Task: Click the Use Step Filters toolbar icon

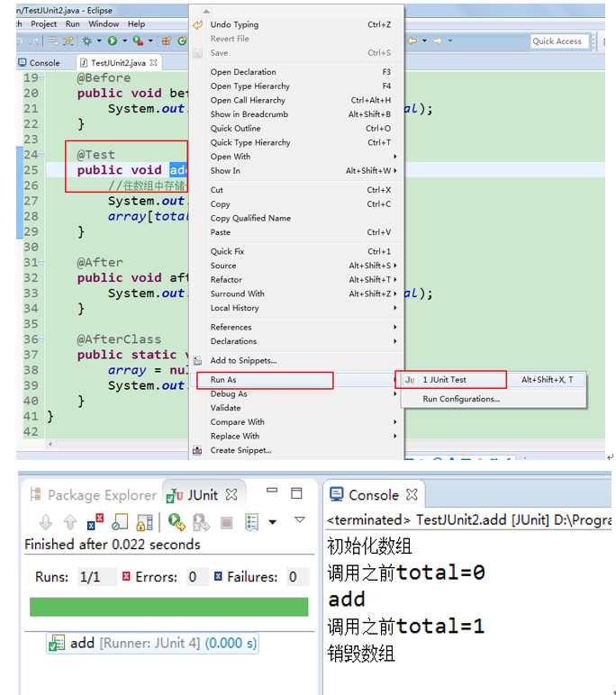Action: click(x=68, y=41)
